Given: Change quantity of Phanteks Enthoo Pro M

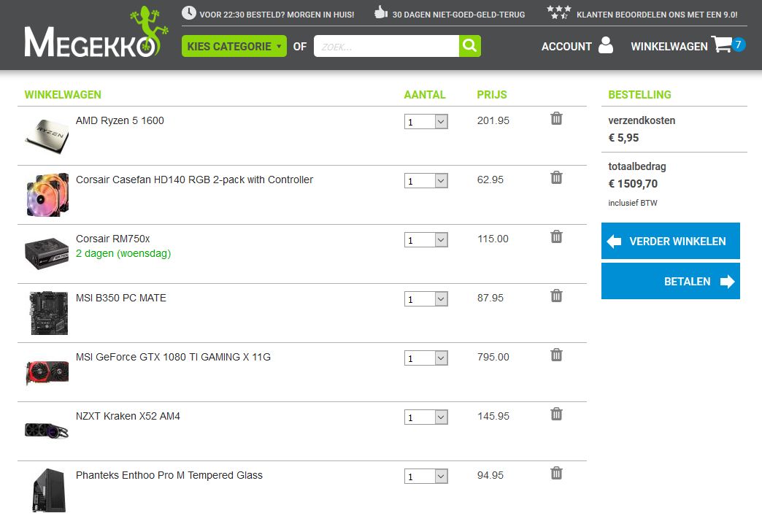Looking at the screenshot, I should point(426,476).
